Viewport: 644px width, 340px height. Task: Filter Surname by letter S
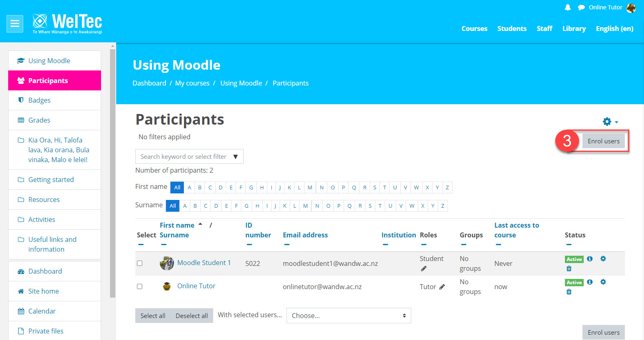tap(370, 206)
